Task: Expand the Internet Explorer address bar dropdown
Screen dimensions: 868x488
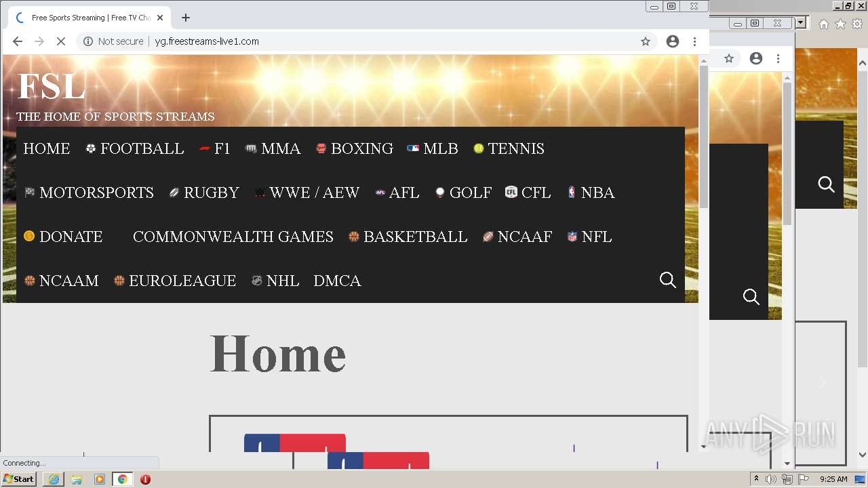Action: coord(801,23)
